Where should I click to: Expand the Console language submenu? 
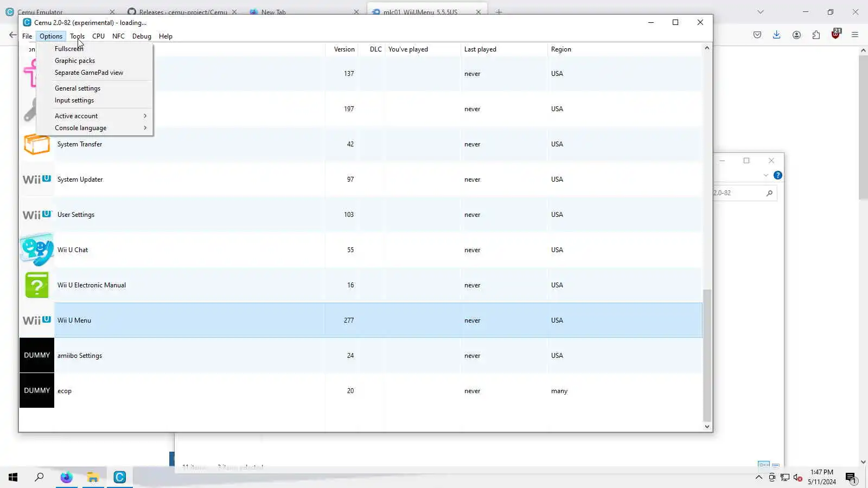click(94, 128)
